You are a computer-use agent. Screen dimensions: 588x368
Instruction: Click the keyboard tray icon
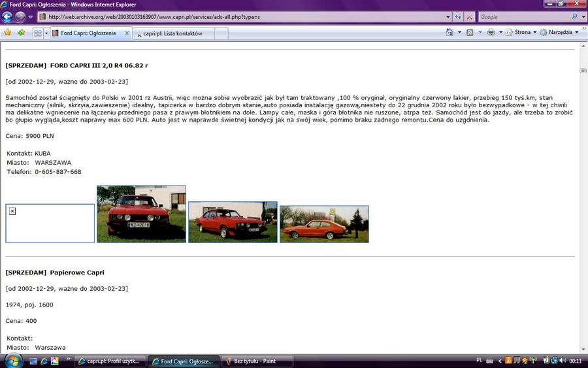point(489,361)
